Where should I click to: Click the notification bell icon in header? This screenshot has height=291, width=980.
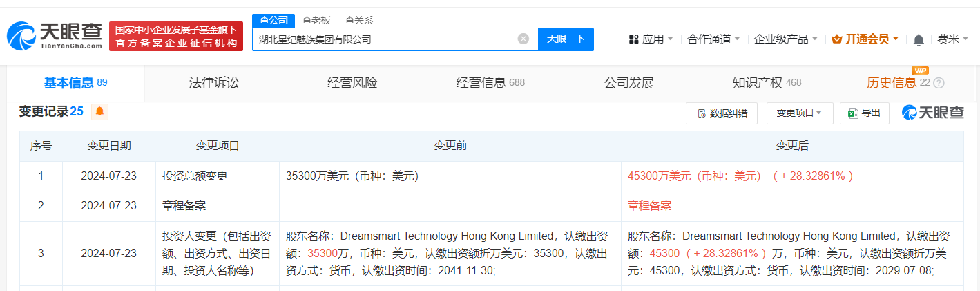pyautogui.click(x=918, y=40)
